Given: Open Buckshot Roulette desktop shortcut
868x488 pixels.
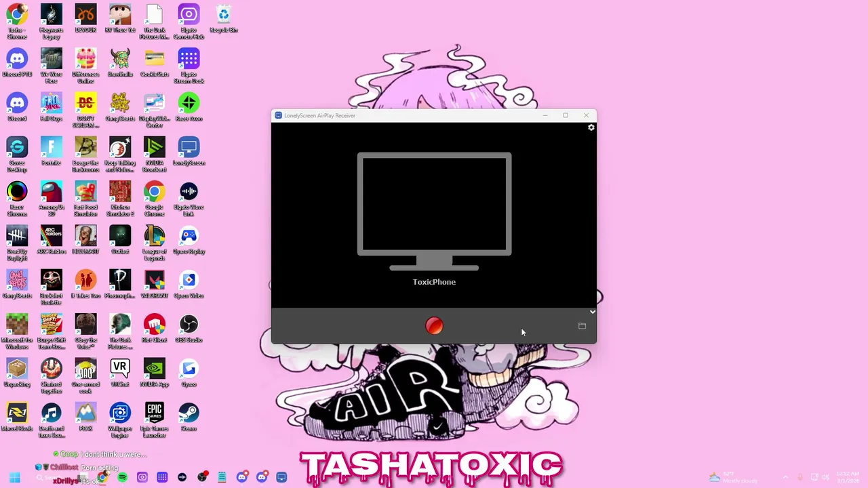Looking at the screenshot, I should [52, 286].
